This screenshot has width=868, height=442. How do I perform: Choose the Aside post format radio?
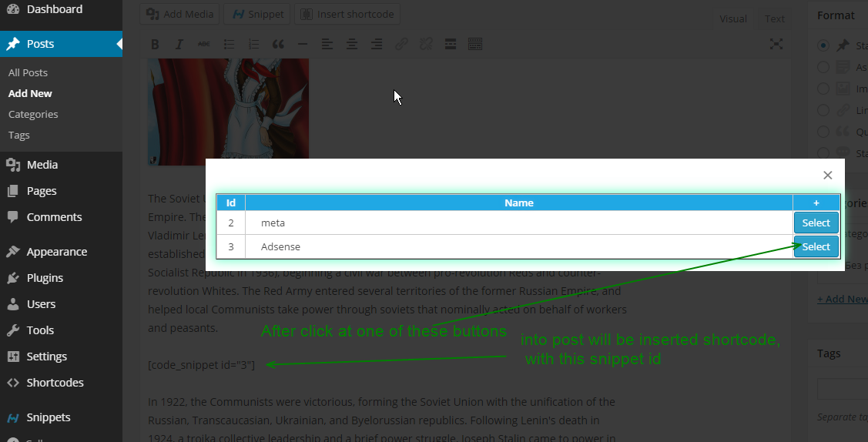823,67
